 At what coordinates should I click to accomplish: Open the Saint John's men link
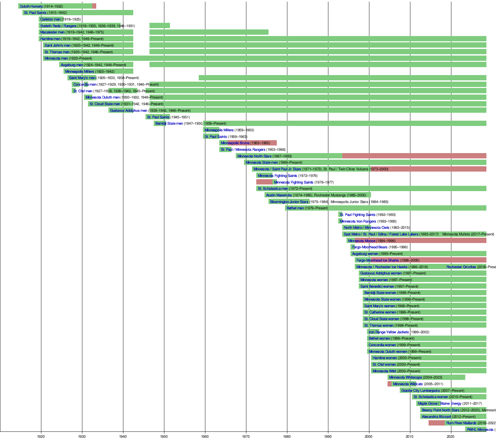click(x=58, y=45)
